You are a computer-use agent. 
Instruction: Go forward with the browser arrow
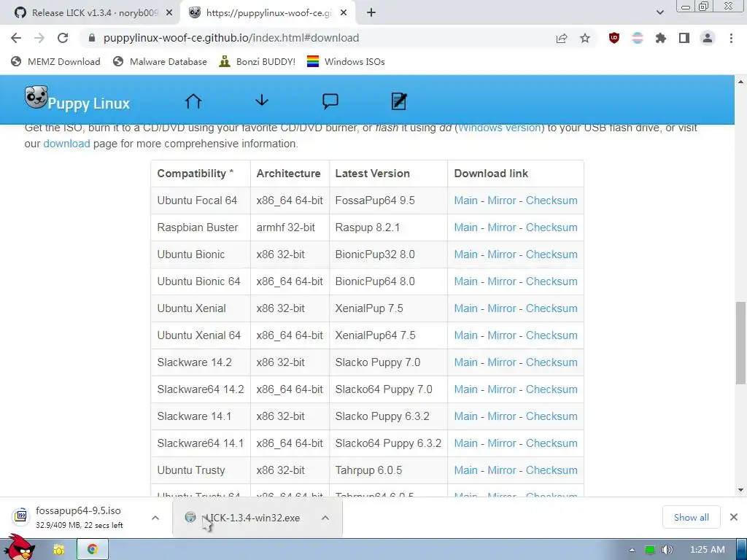(x=39, y=38)
